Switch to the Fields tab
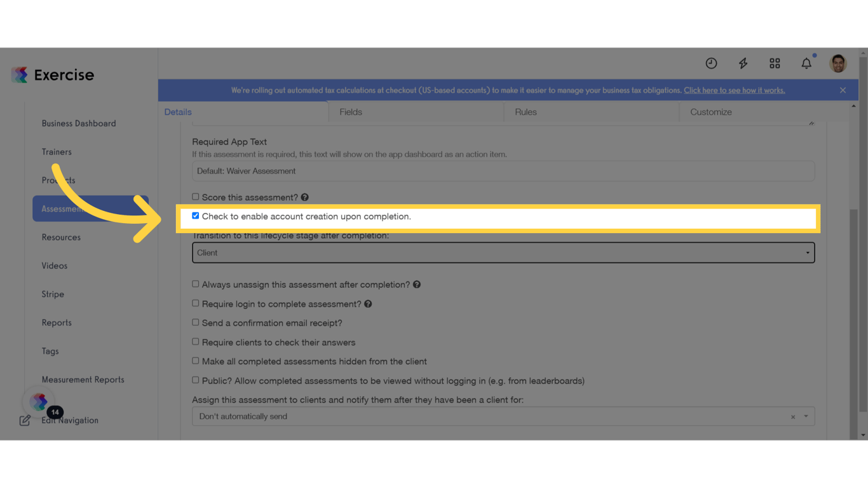This screenshot has height=488, width=868. tap(350, 112)
